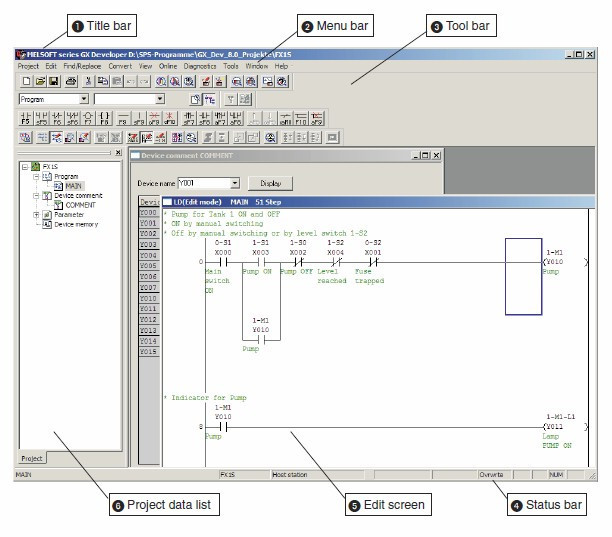Collapse the Program tree node
The height and width of the screenshot is (537, 612).
(36, 176)
